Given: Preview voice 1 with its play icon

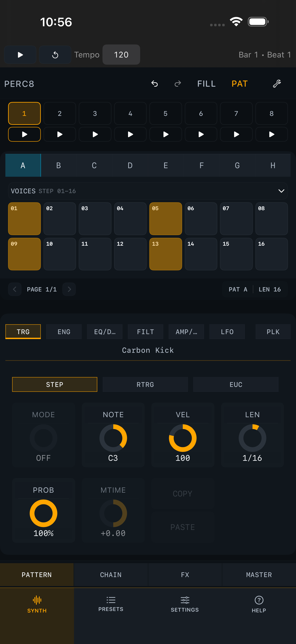Looking at the screenshot, I should point(24,135).
